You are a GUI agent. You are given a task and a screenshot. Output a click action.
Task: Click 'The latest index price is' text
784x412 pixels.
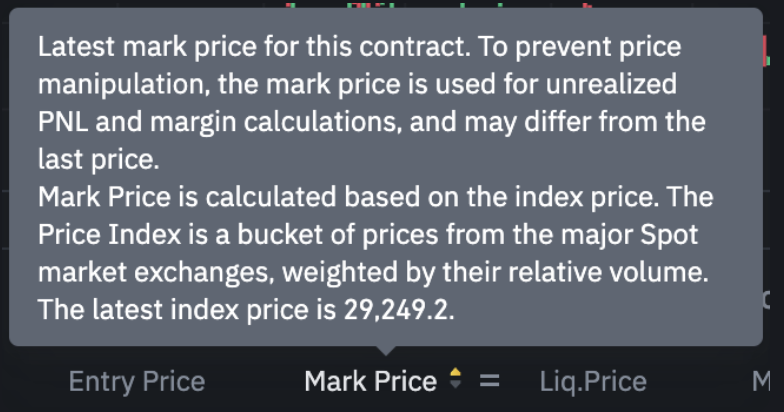(170, 310)
